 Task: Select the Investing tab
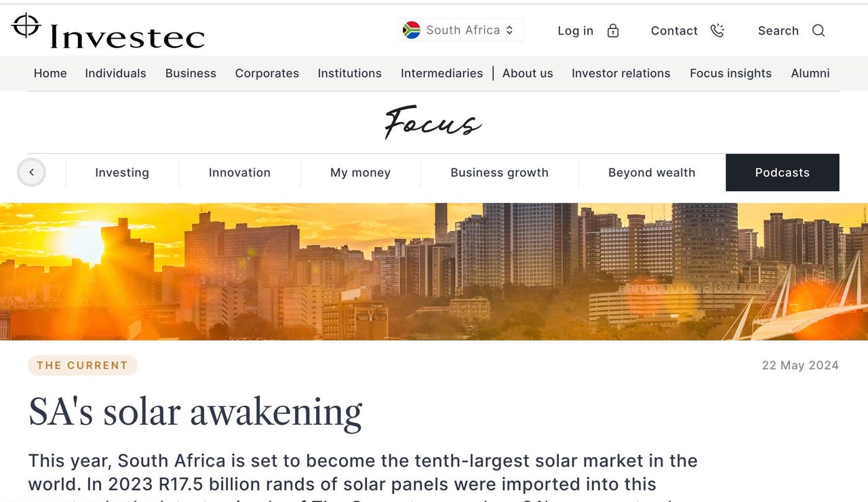pos(122,172)
